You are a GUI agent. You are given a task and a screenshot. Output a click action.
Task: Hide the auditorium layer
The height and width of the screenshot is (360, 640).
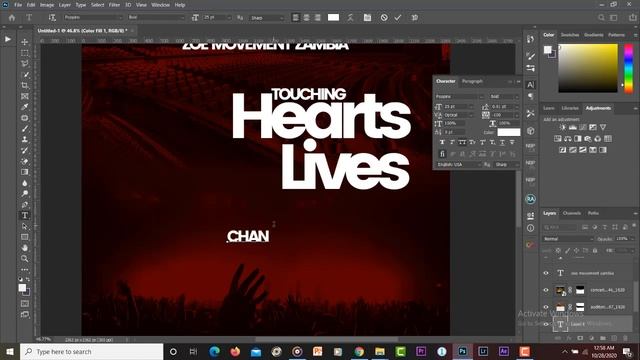point(546,307)
